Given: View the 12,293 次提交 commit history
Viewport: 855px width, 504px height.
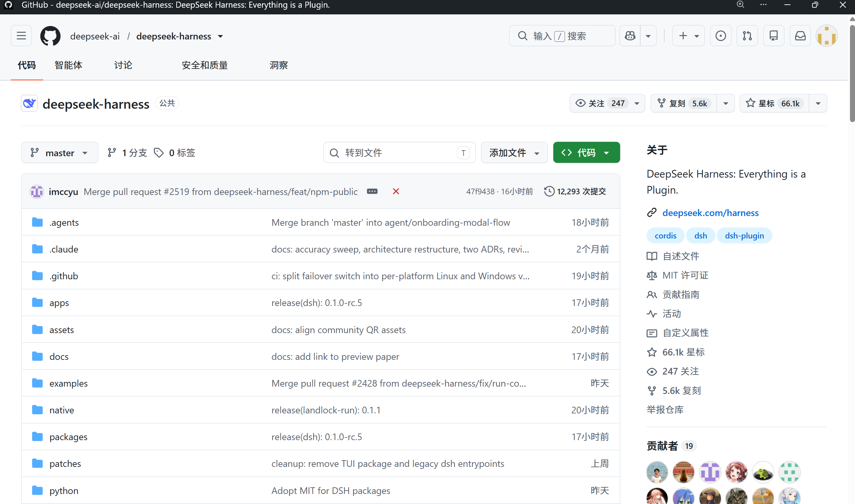Looking at the screenshot, I should [575, 192].
